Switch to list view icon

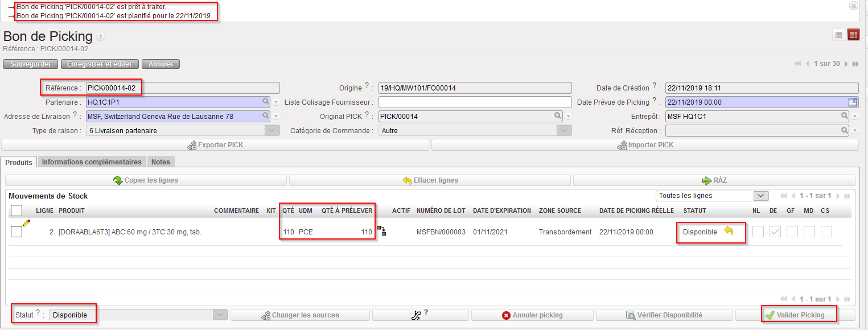pos(838,35)
